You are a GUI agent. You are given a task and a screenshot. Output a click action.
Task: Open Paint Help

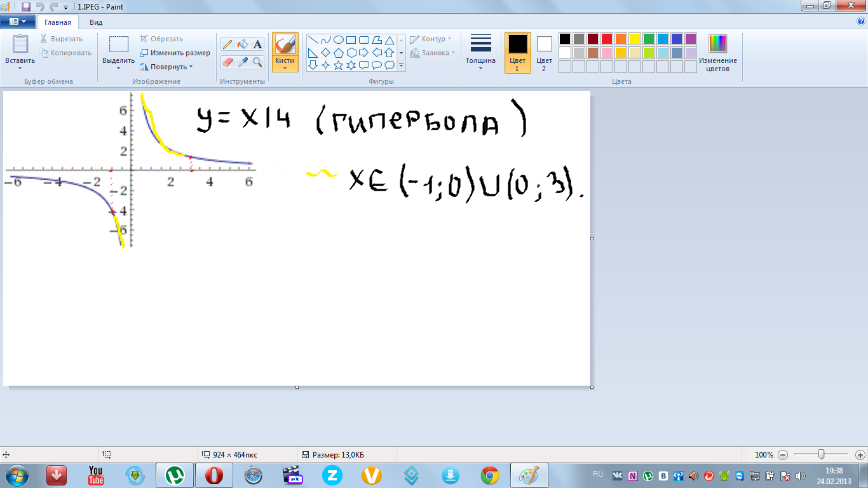(x=861, y=21)
